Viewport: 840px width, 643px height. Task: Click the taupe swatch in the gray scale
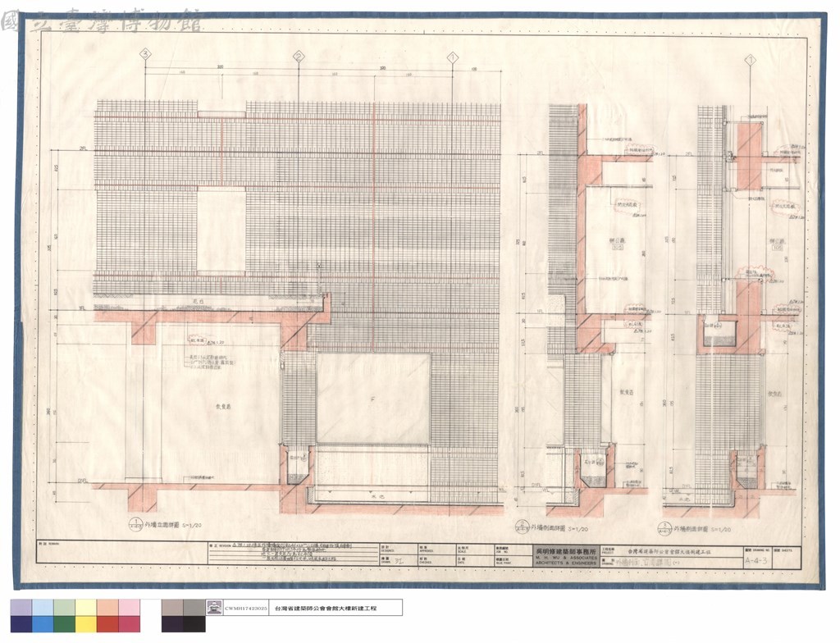(172, 608)
